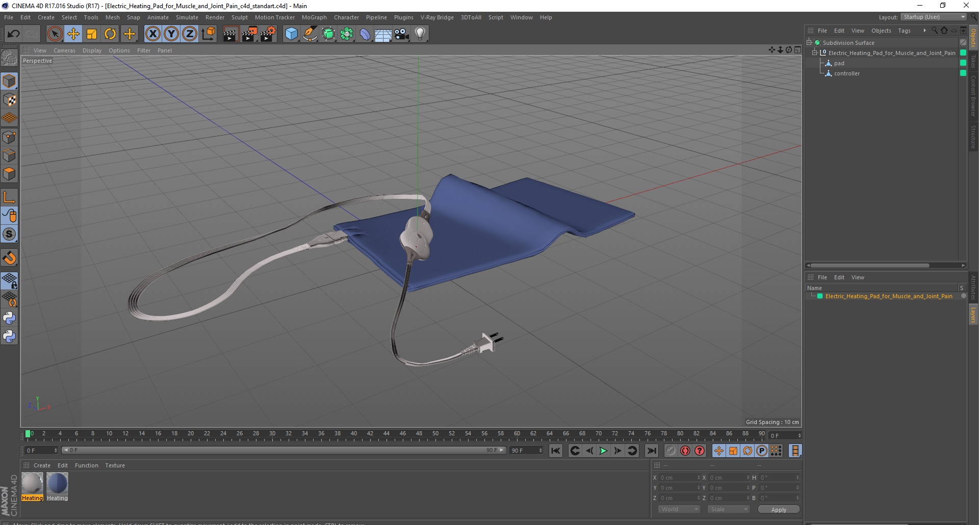This screenshot has height=525, width=980.
Task: Activate the Scale tool
Action: click(x=92, y=34)
